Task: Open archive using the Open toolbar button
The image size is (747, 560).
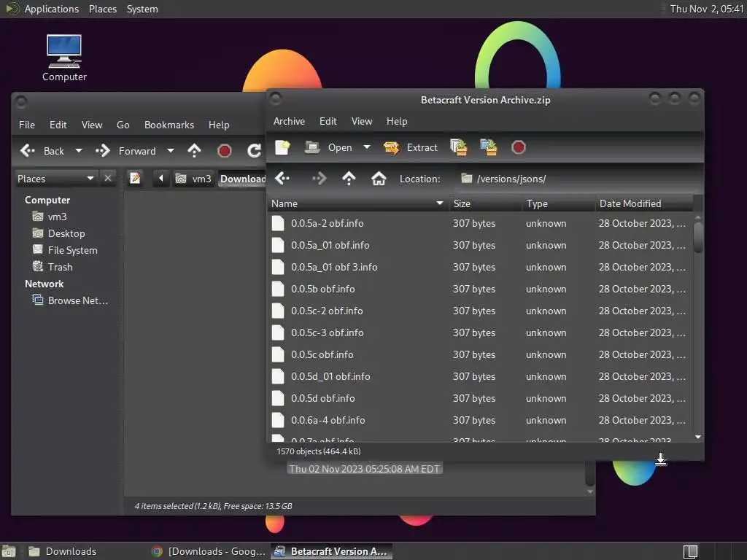Action: (x=328, y=147)
